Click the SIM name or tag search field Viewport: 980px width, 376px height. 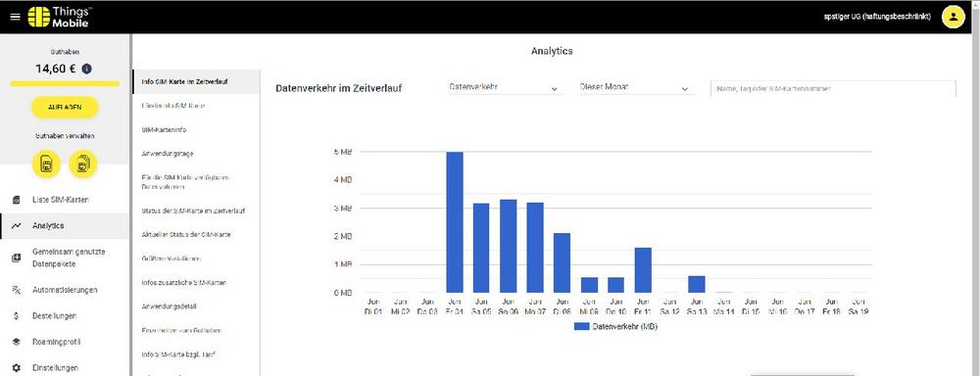(833, 89)
